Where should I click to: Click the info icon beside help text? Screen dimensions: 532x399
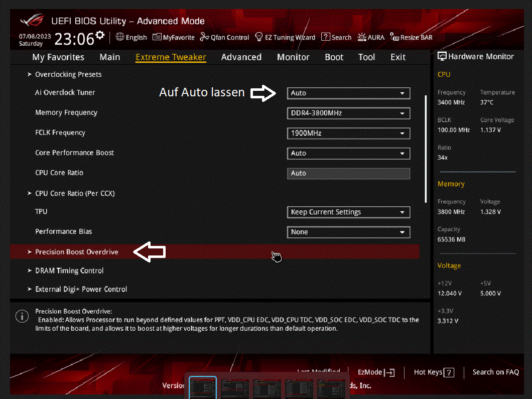pos(22,316)
